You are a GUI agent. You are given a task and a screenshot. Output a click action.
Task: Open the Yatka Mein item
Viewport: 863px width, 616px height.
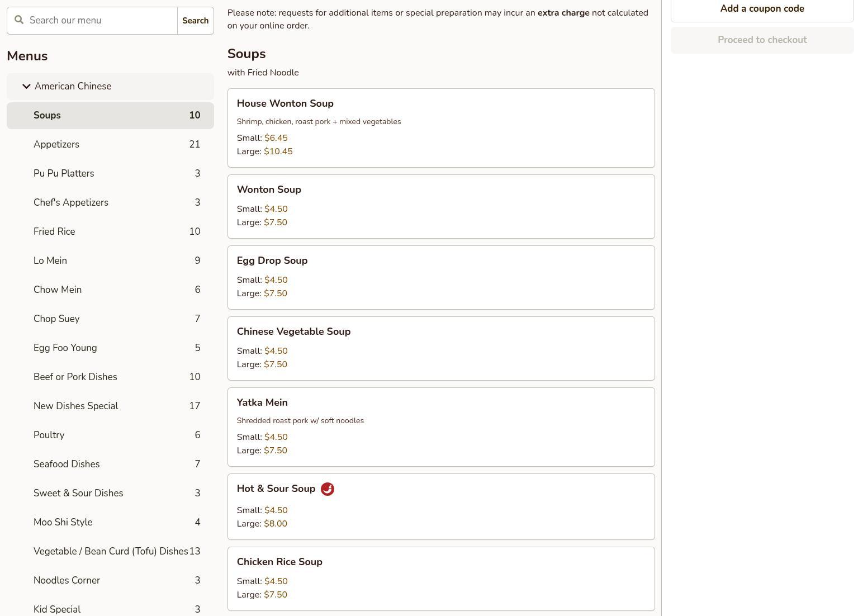pyautogui.click(x=441, y=427)
